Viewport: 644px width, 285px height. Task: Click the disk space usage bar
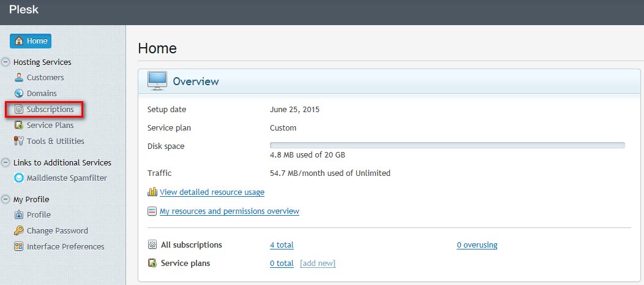click(447, 145)
